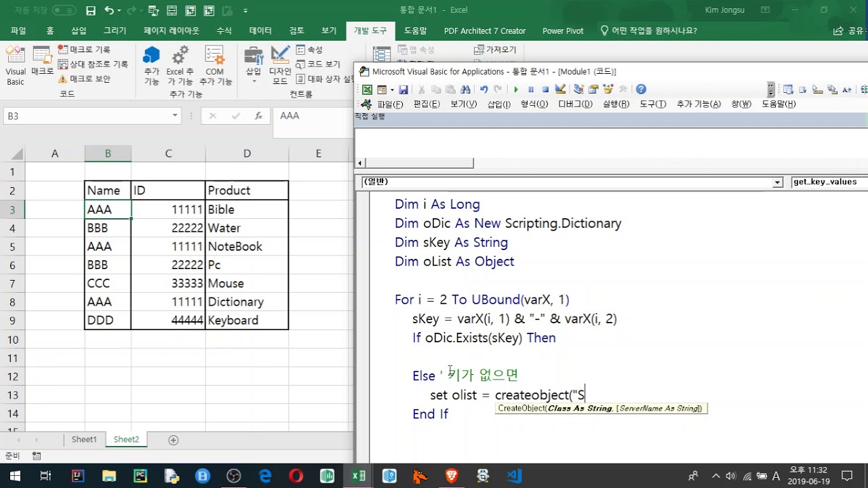Select cell containing Dictionary
The width and height of the screenshot is (868, 488).
click(247, 302)
